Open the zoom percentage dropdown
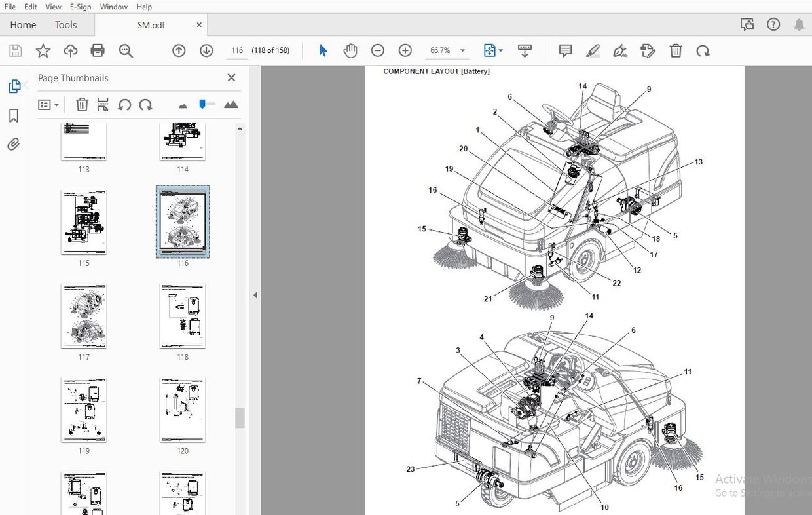Viewport: 812px width, 515px height. pyautogui.click(x=462, y=50)
